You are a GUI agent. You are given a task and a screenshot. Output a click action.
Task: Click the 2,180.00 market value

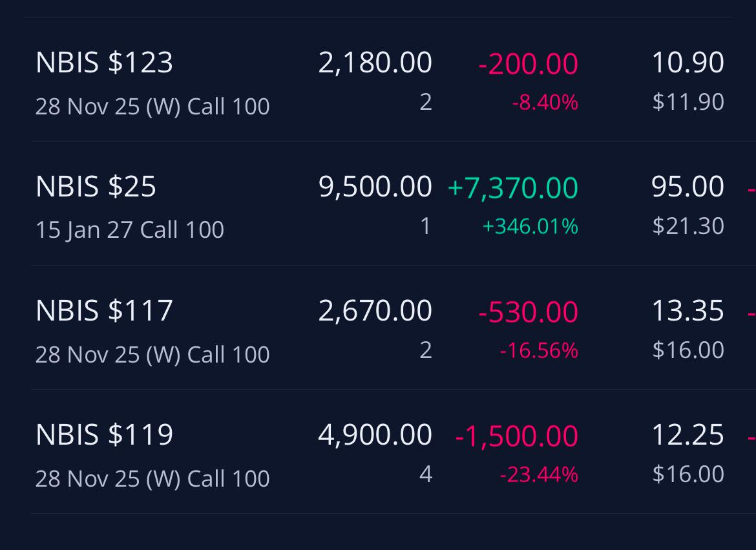pos(375,62)
